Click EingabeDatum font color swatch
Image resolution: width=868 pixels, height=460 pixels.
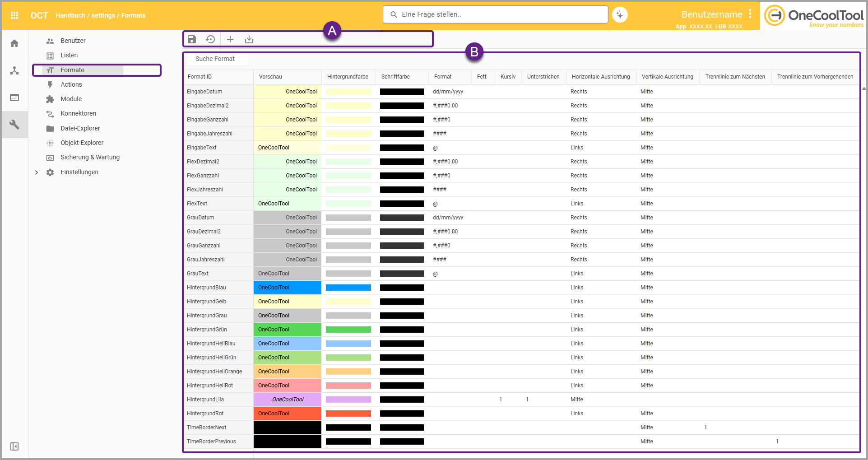tap(402, 92)
